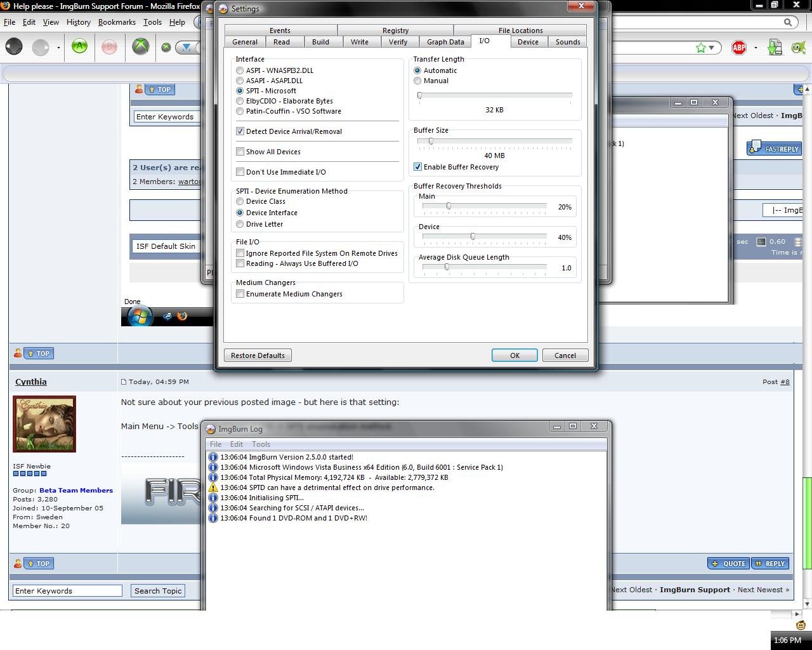Open dropdown arrow next to ABP icon
812x650 pixels.
point(755,48)
